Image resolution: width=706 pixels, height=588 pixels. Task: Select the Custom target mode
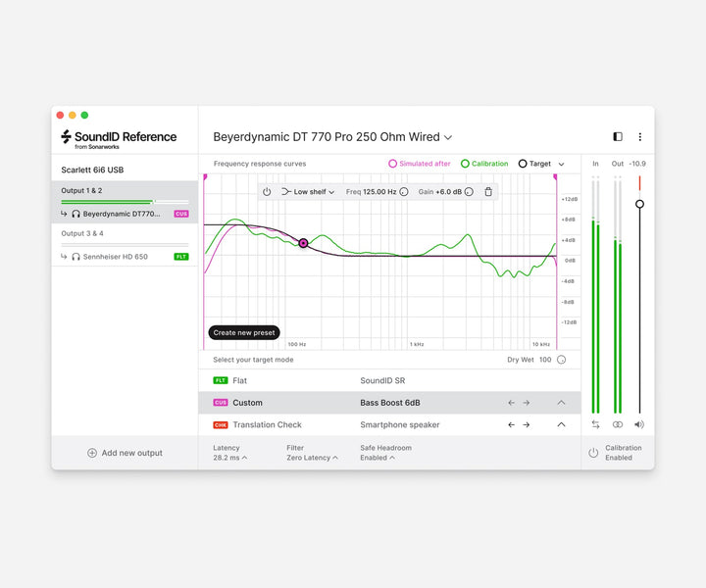pos(389,403)
